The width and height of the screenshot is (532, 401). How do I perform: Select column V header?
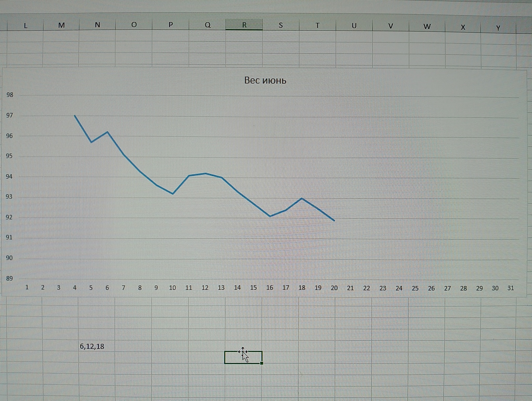coord(391,26)
